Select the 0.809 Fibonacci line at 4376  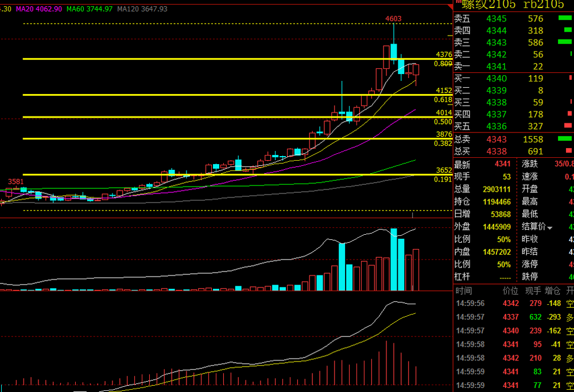230,59
